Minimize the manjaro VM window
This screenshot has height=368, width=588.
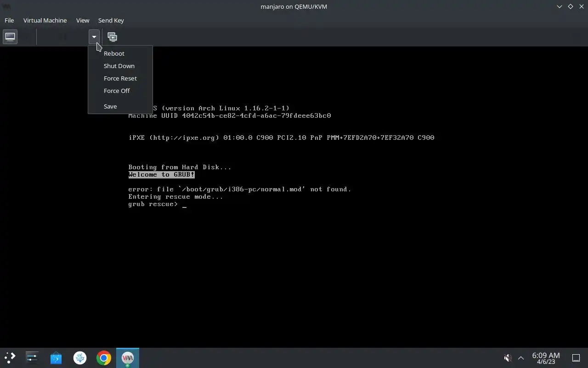[x=560, y=6]
